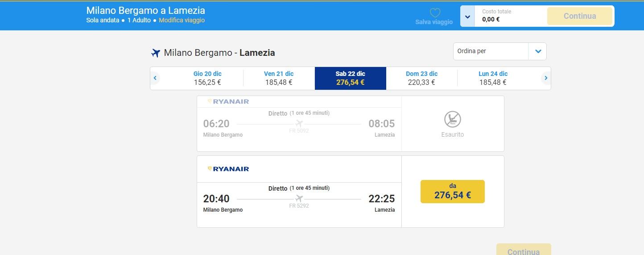Click the plane icon on flight FR 5092

pyautogui.click(x=299, y=123)
